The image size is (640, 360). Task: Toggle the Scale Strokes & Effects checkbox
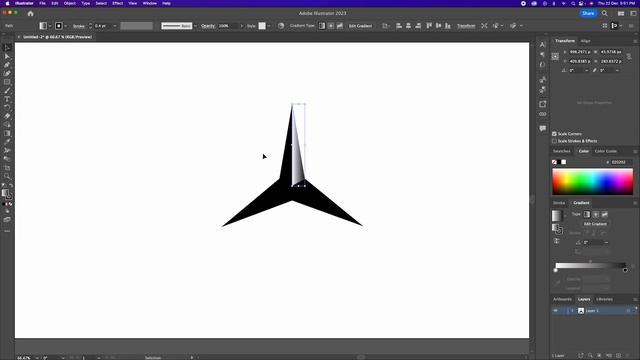[x=554, y=141]
